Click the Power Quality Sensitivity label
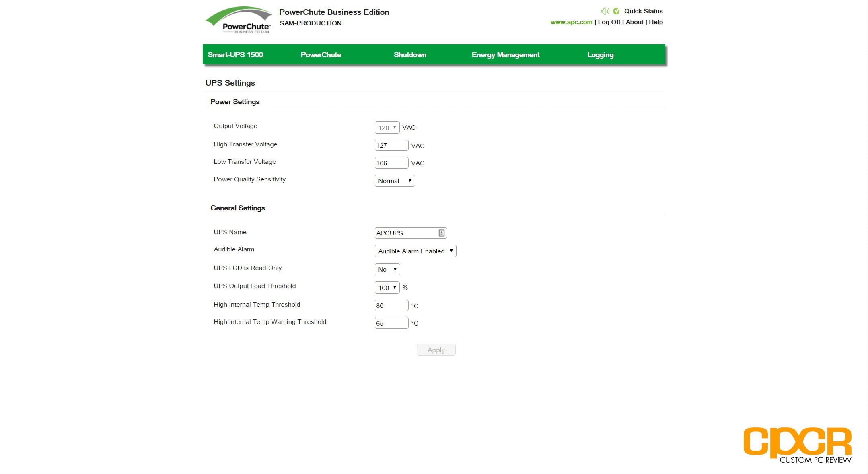 pyautogui.click(x=249, y=179)
